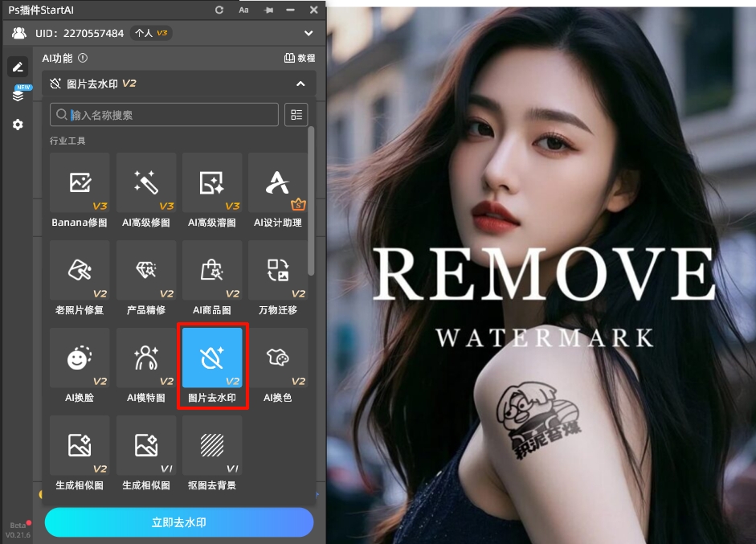Toggle the list view layout button
Image resolution: width=756 pixels, height=544 pixels.
(296, 115)
